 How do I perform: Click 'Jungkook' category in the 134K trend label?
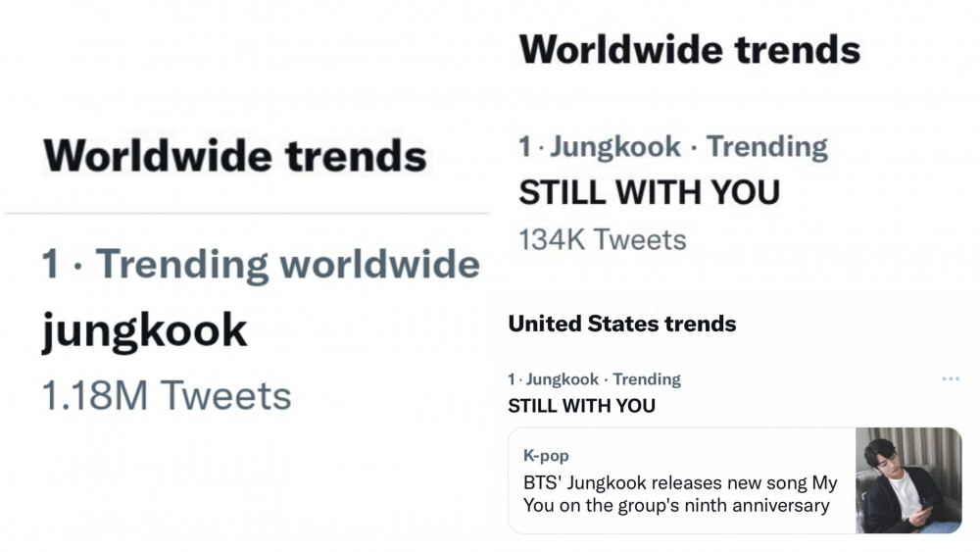[614, 147]
